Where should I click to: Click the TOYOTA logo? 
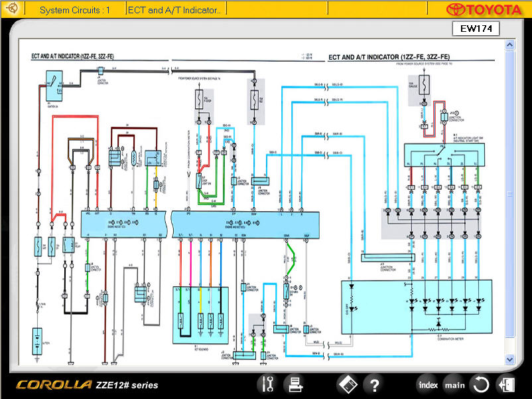tap(484, 9)
